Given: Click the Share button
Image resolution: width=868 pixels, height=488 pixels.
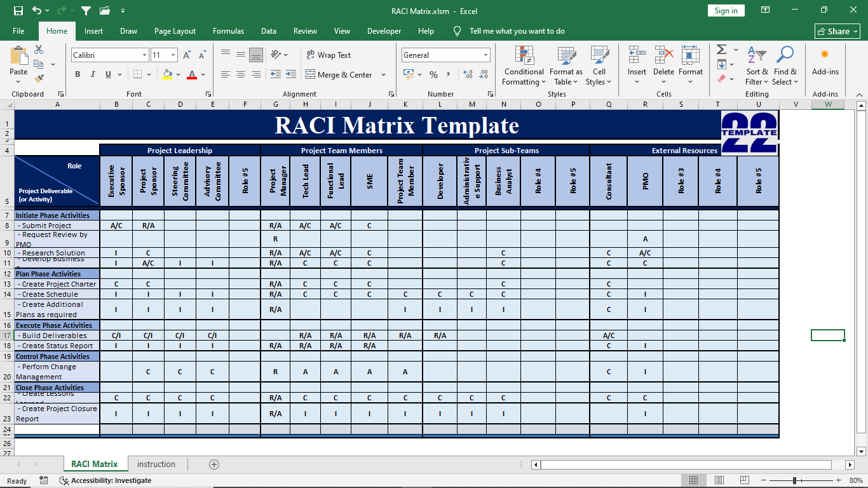Looking at the screenshot, I should 837,31.
